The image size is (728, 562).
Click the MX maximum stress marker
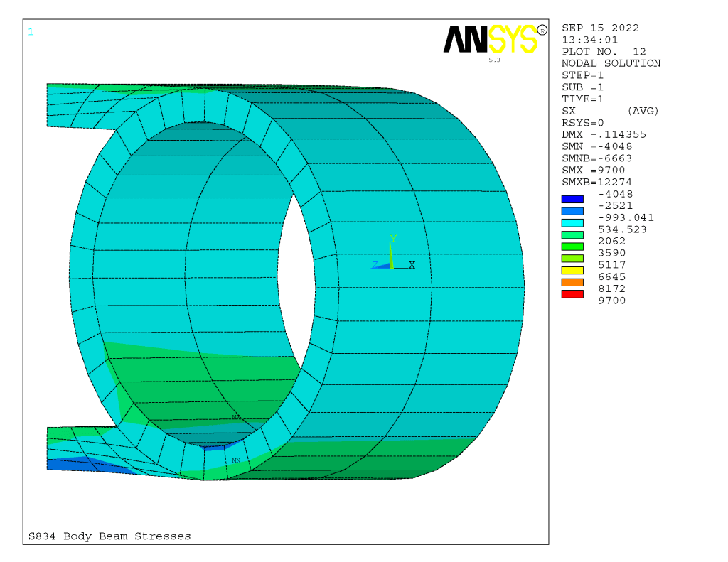tap(237, 418)
